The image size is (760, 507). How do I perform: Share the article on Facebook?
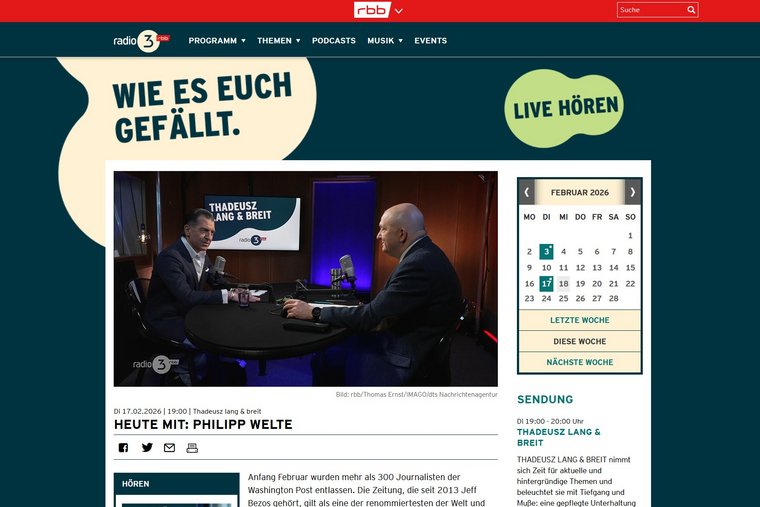tap(123, 448)
